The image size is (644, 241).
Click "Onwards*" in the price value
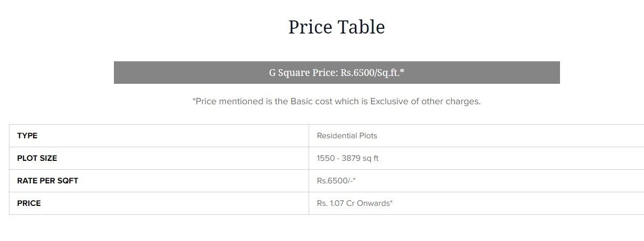375,203
